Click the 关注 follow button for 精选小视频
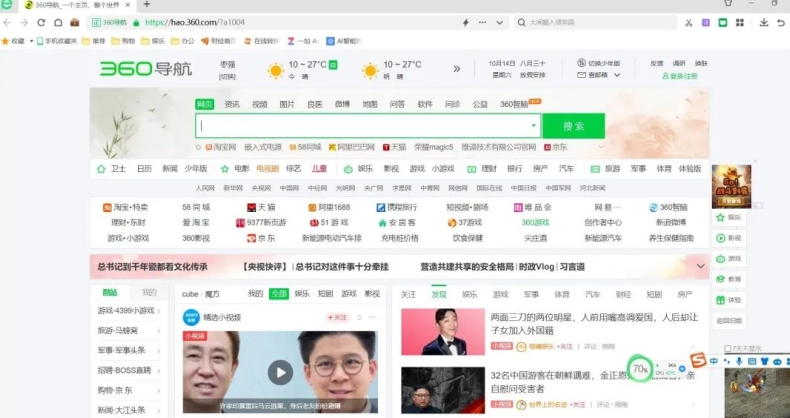 (338, 317)
